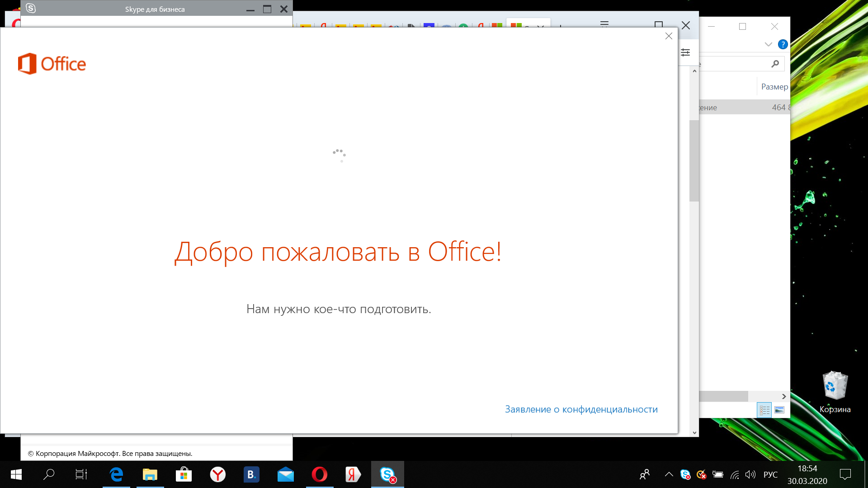The width and height of the screenshot is (868, 488).
Task: Close the Office welcome dialog
Action: (669, 36)
